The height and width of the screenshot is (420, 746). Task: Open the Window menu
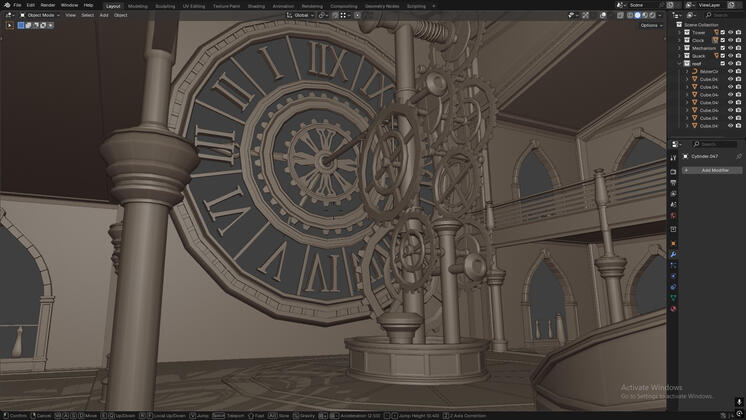coord(69,5)
